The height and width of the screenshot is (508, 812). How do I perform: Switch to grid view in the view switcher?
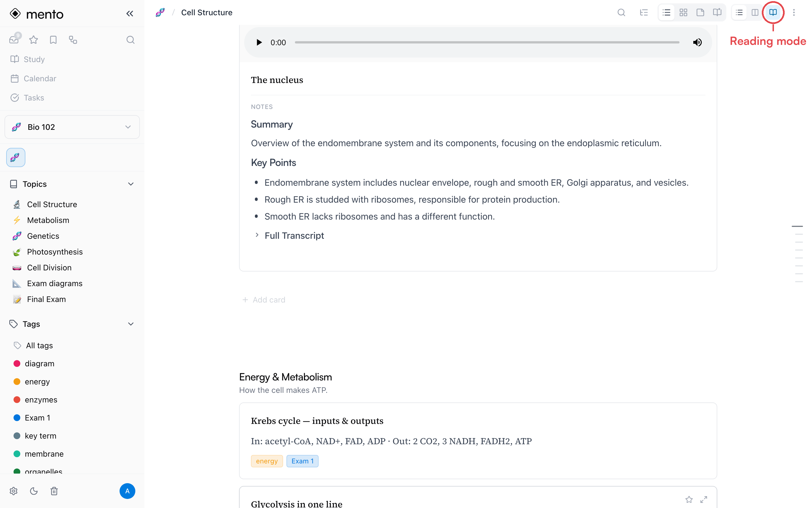coord(683,12)
